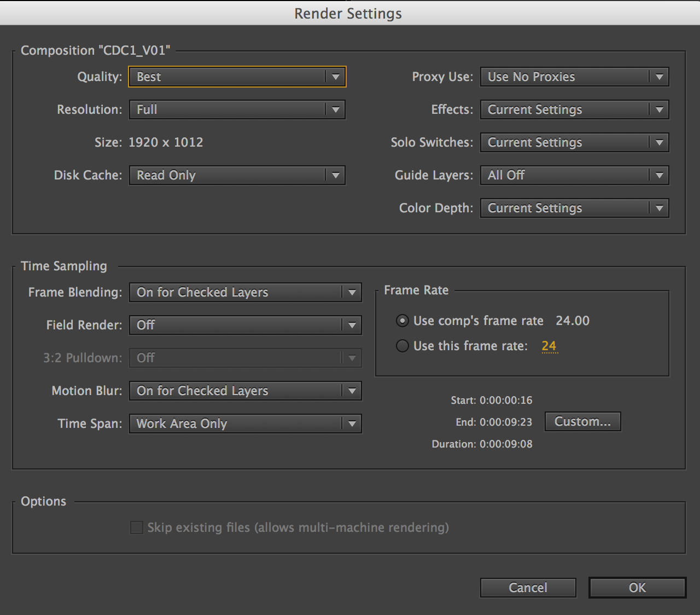
Task: Open the Guide Layers dropdown
Action: [x=574, y=175]
